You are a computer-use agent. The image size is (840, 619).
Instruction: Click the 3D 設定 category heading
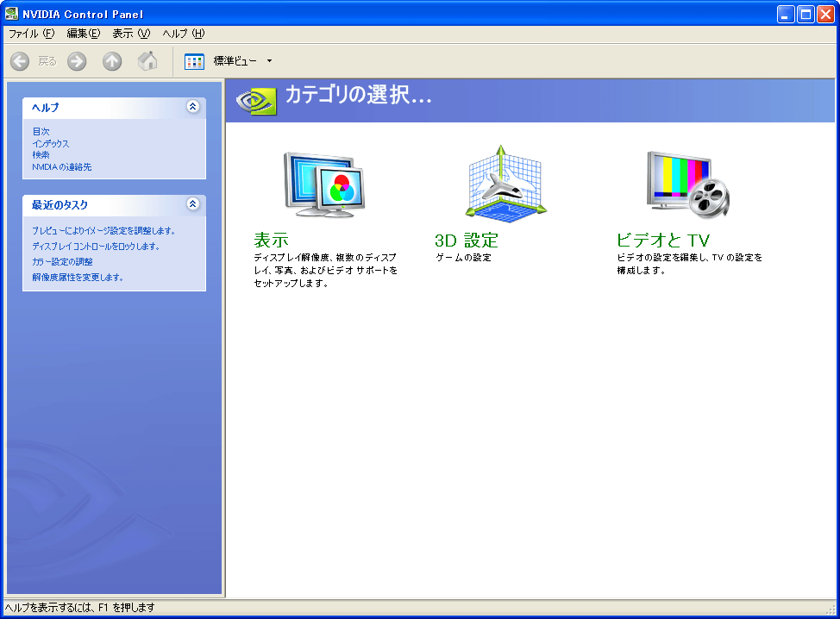[467, 240]
